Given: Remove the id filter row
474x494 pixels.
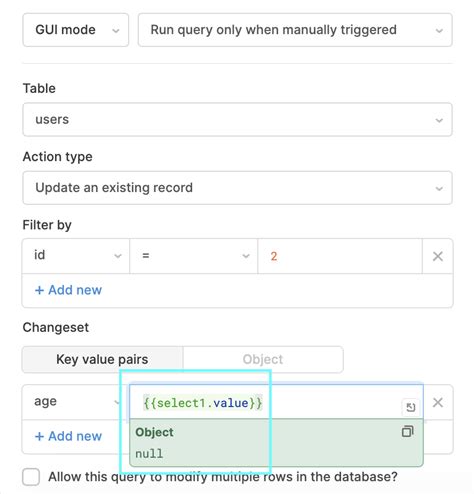Looking at the screenshot, I should [x=438, y=256].
